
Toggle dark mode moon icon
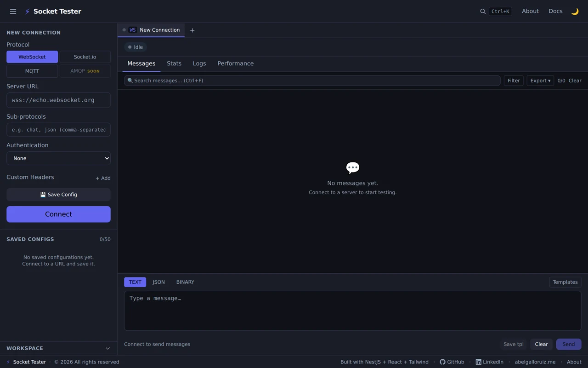575,11
